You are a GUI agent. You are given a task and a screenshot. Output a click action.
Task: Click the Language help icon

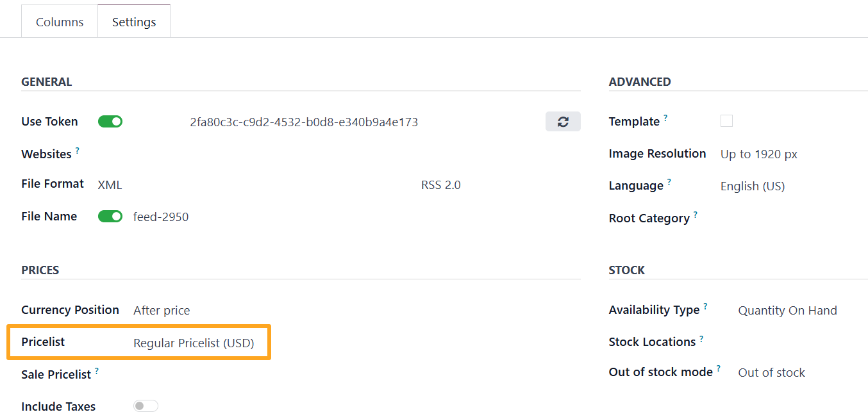pos(670,181)
